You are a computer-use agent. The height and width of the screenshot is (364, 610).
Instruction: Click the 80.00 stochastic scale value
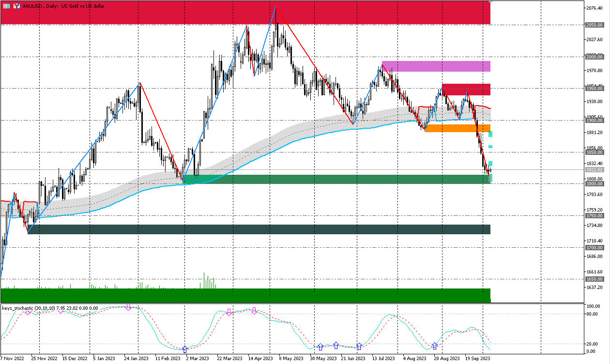tap(593, 314)
